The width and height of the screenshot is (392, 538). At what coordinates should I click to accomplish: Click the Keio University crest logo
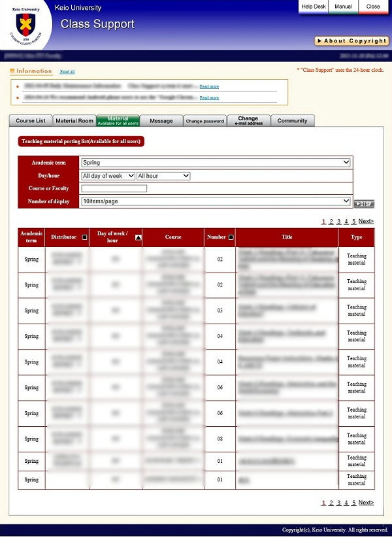point(25,25)
